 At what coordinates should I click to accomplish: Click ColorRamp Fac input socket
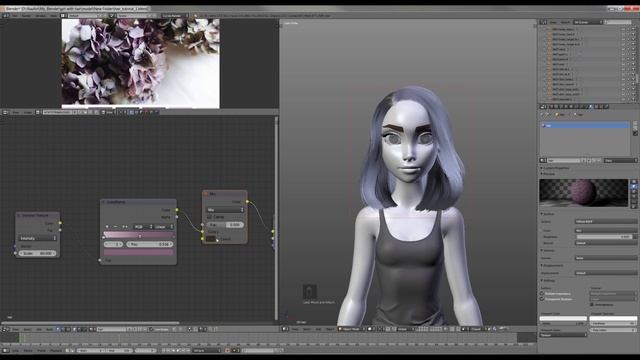[100, 260]
